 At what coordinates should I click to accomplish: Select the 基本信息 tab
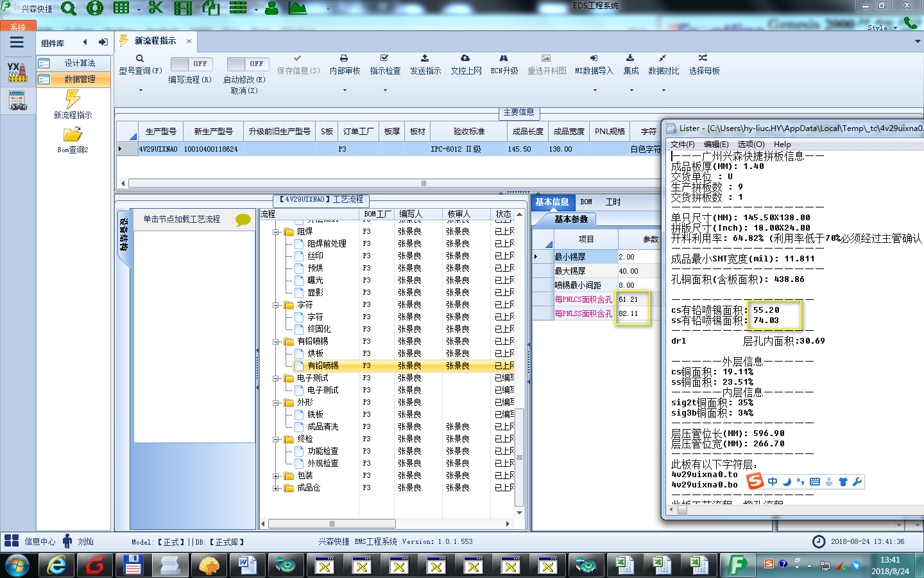(x=552, y=202)
